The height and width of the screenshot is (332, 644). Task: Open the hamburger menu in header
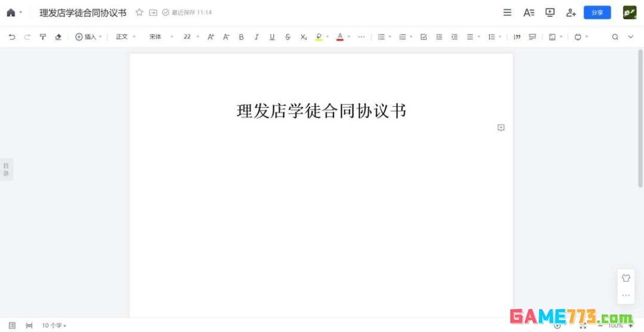(x=507, y=13)
